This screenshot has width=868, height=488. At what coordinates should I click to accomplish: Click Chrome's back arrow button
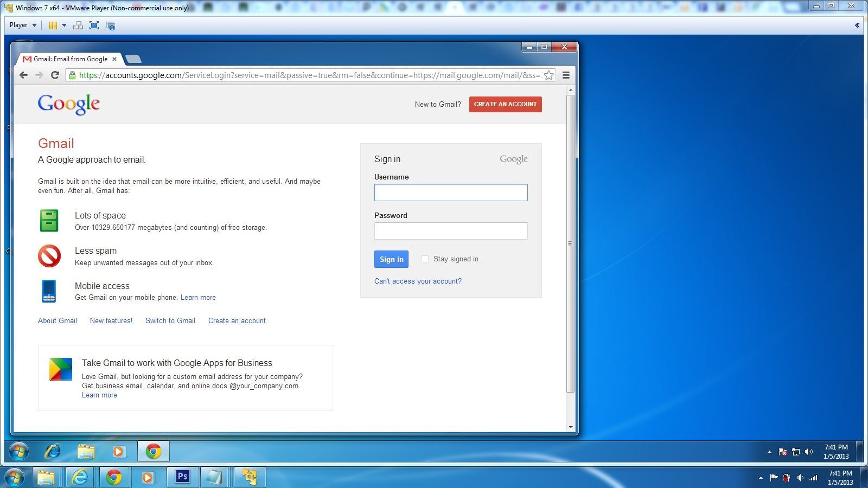coord(23,75)
